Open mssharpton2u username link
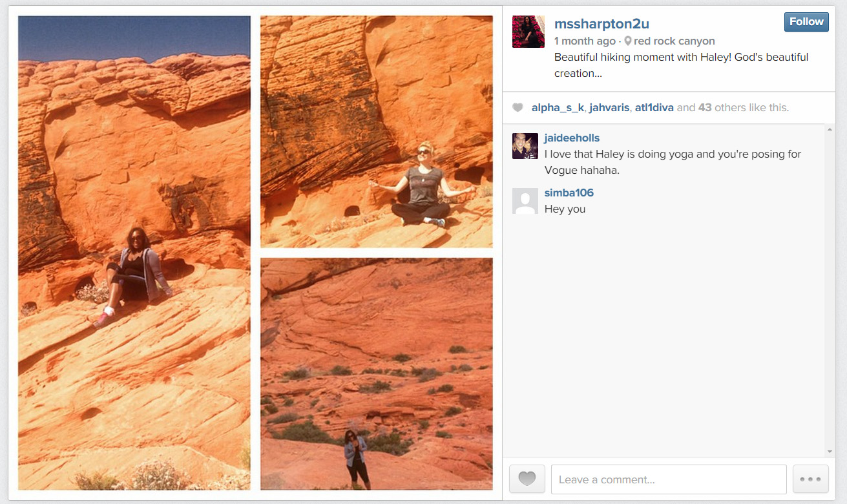Image resolution: width=847 pixels, height=504 pixels. coord(601,24)
